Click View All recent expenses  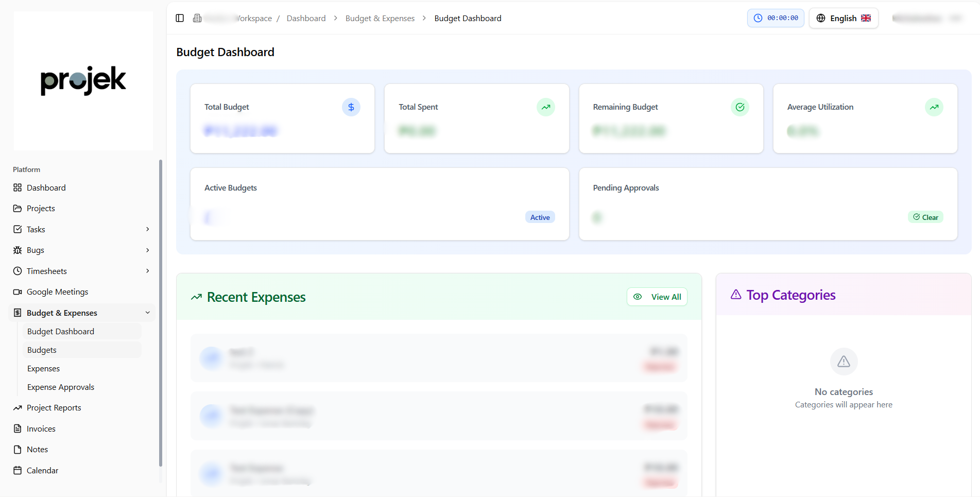pyautogui.click(x=657, y=297)
